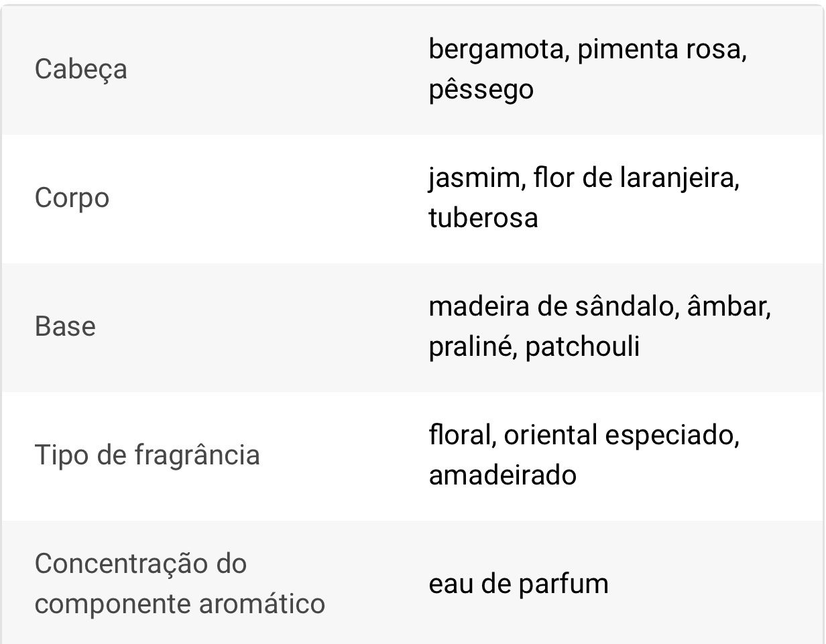Click the word floral
Image resolution: width=826 pixels, height=644 pixels.
point(459,436)
